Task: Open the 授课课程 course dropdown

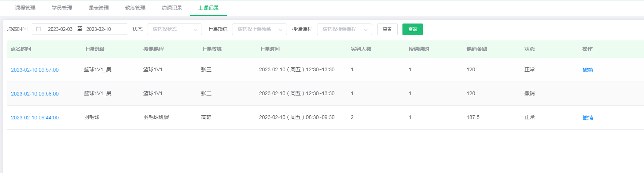Action: pyautogui.click(x=344, y=29)
